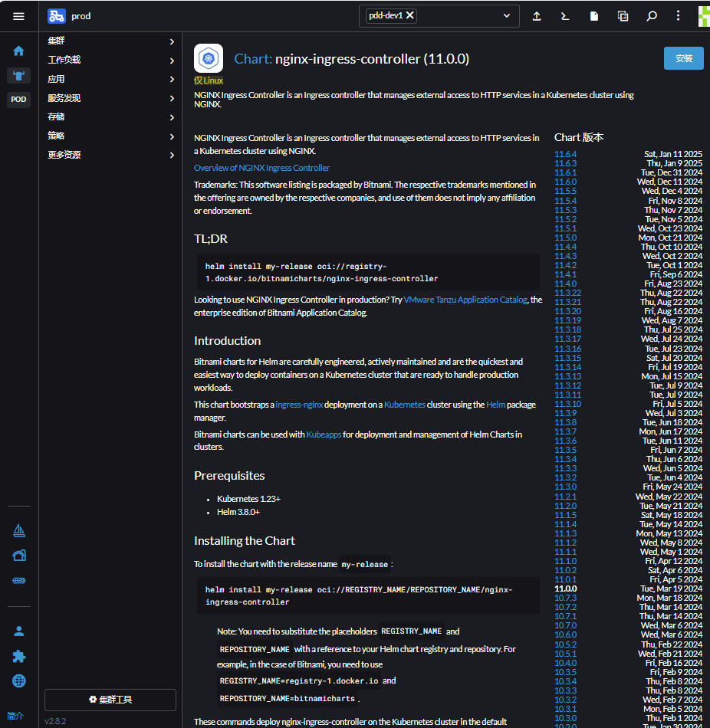
Task: Click the 仅 Linux label
Action: coord(209,80)
